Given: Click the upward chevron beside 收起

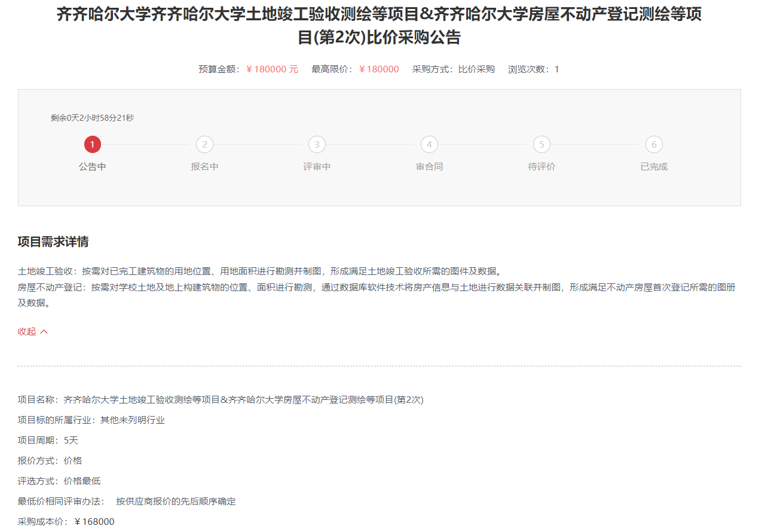Looking at the screenshot, I should [44, 332].
